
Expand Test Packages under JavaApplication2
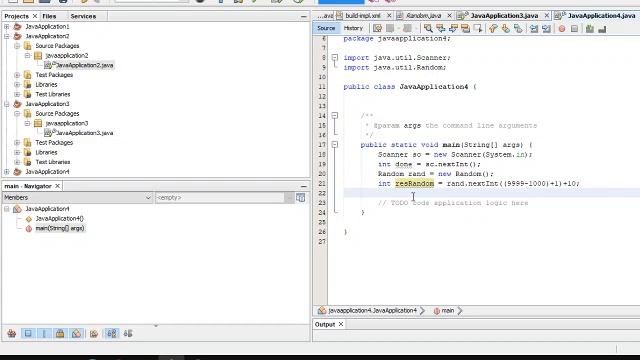pyautogui.click(x=17, y=75)
